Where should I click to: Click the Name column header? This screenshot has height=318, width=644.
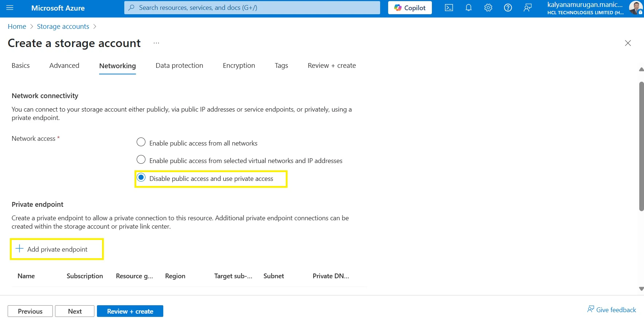coord(26,276)
